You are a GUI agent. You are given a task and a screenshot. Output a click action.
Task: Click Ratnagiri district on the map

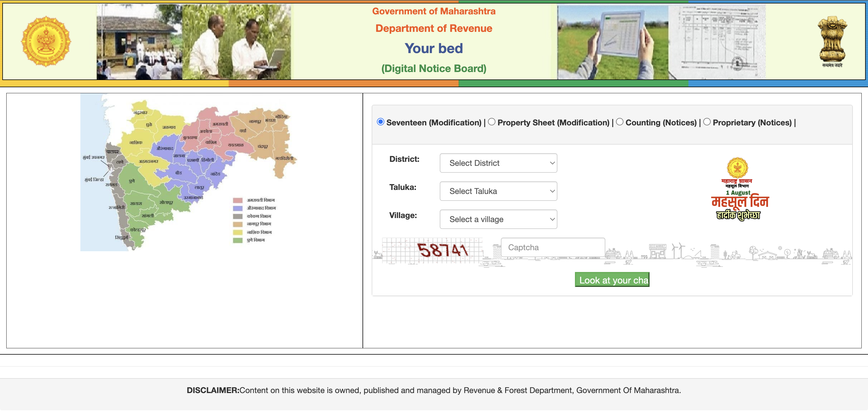pos(116,207)
